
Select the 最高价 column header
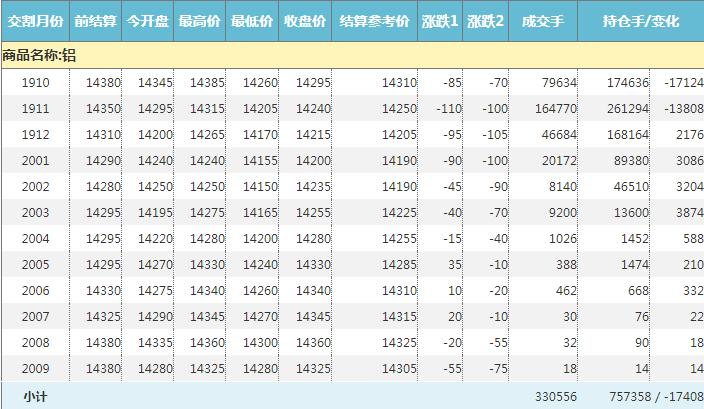199,21
